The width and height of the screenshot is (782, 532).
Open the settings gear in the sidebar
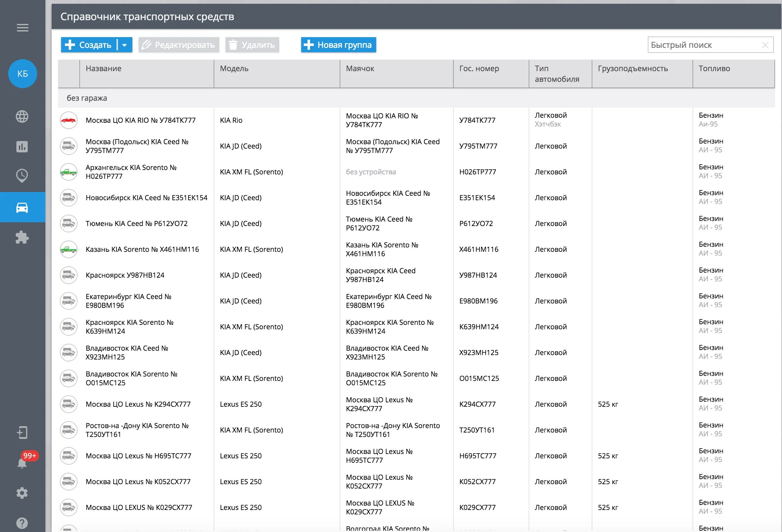(x=22, y=493)
